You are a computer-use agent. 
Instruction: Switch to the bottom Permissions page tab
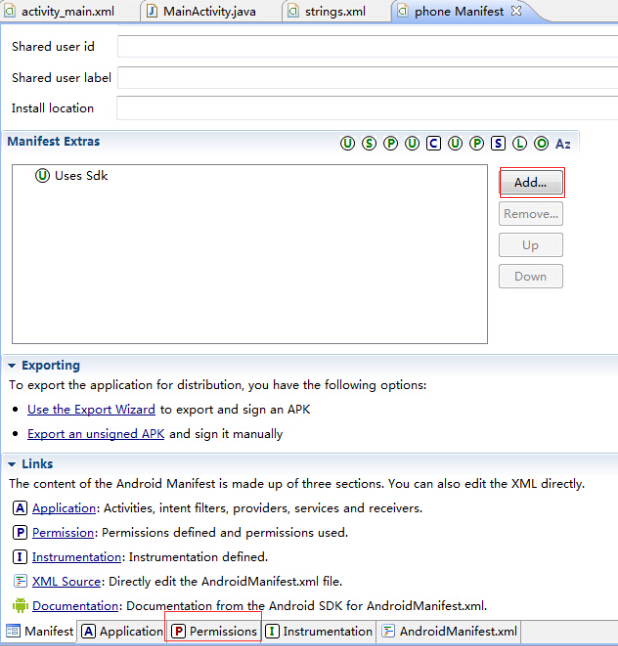pos(214,631)
